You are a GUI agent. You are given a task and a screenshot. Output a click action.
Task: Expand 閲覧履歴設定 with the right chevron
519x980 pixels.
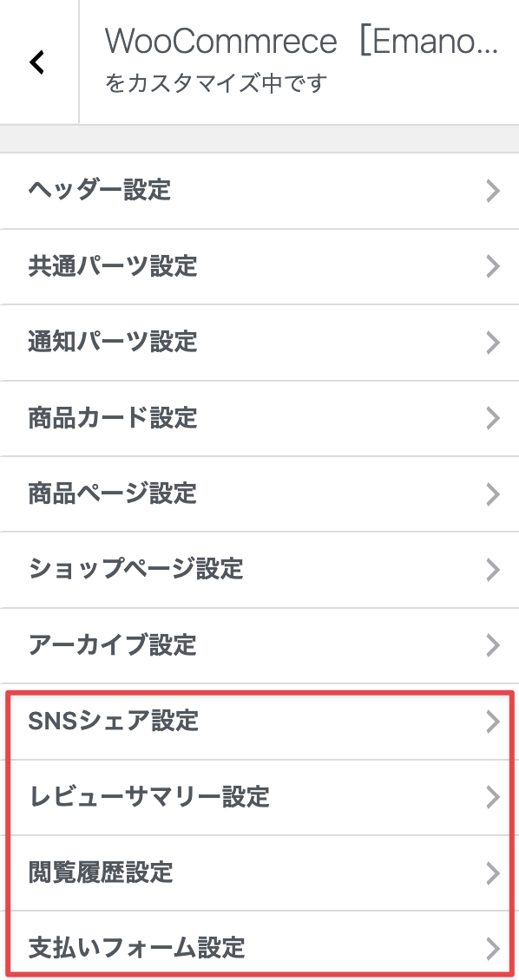tap(493, 873)
